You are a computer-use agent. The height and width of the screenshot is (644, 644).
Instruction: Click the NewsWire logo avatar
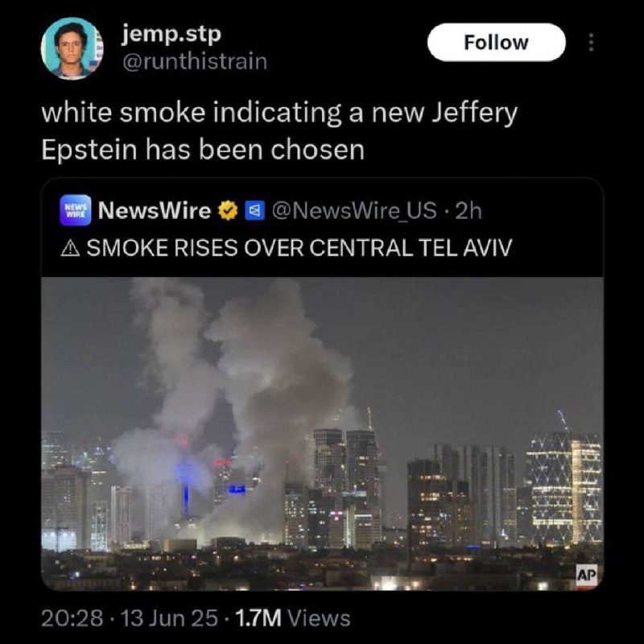76,210
